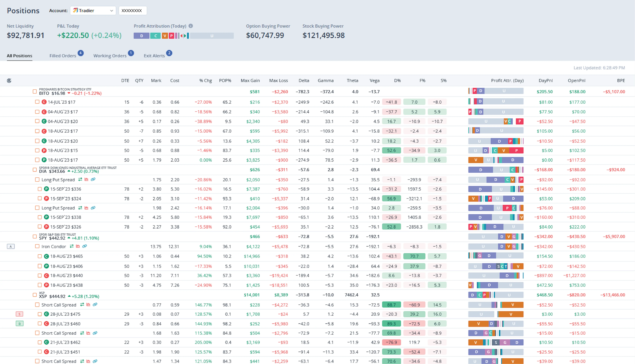Click SPY's BPE value −$5,907.00
Viewport: 635px width, 364px height.
tap(614, 237)
